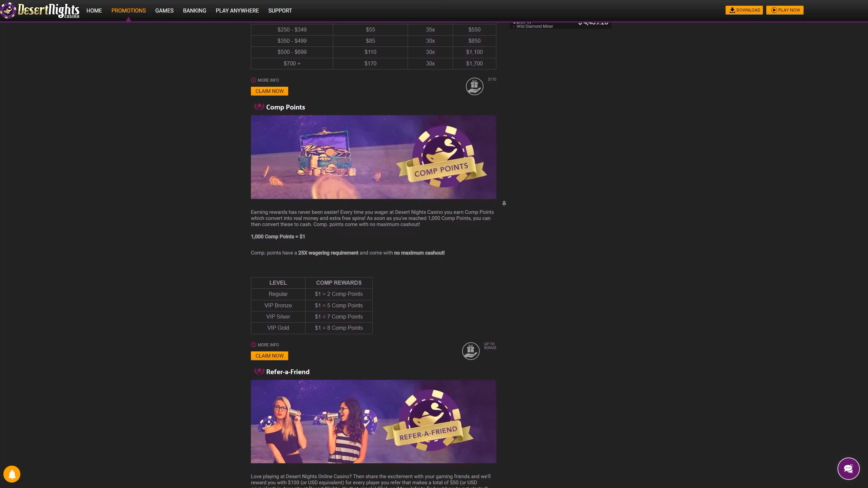The image size is (868, 488).
Task: Click the Refer-a-Friend crown icon
Action: pos(259,372)
